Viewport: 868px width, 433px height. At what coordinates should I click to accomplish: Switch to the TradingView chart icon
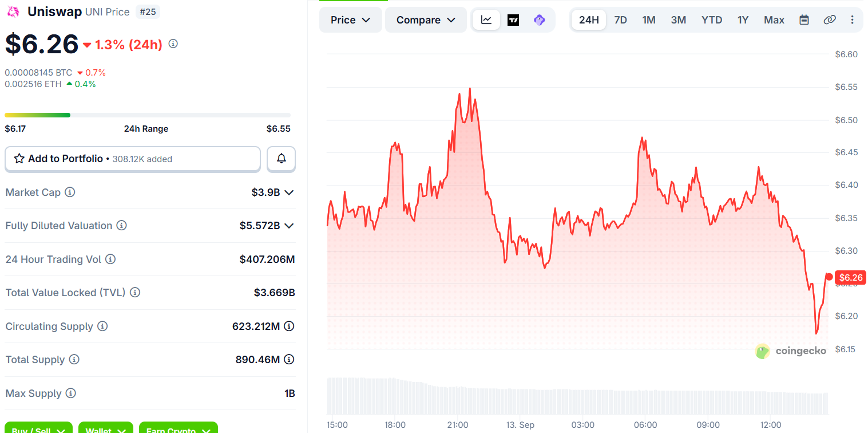click(x=513, y=20)
